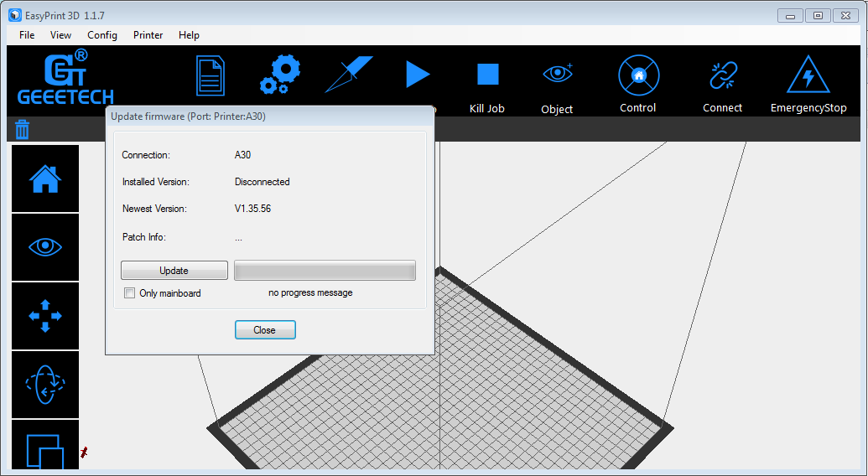Open the File menu
Image resolution: width=868 pixels, height=476 pixels.
pyautogui.click(x=27, y=35)
